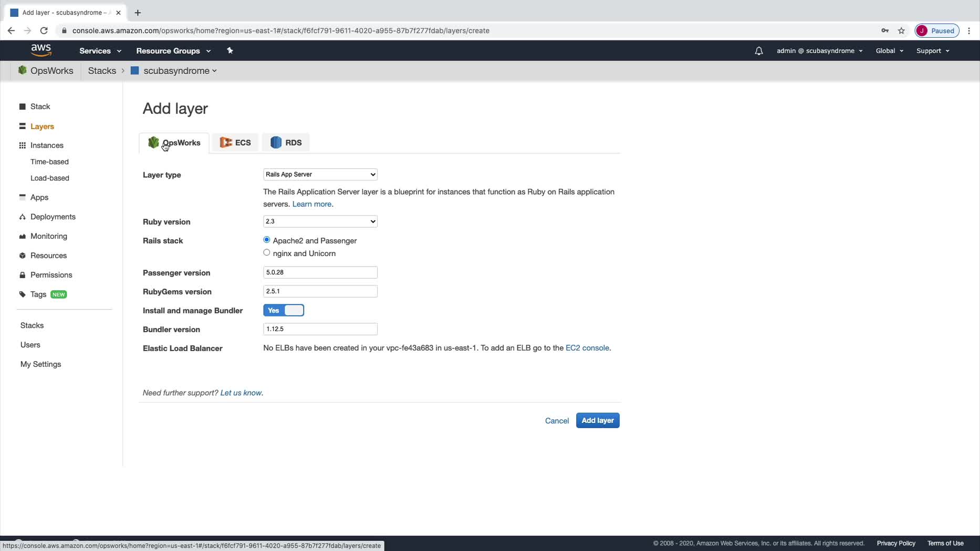The height and width of the screenshot is (551, 980).
Task: Switch to the ECS layer tab
Action: click(x=235, y=143)
